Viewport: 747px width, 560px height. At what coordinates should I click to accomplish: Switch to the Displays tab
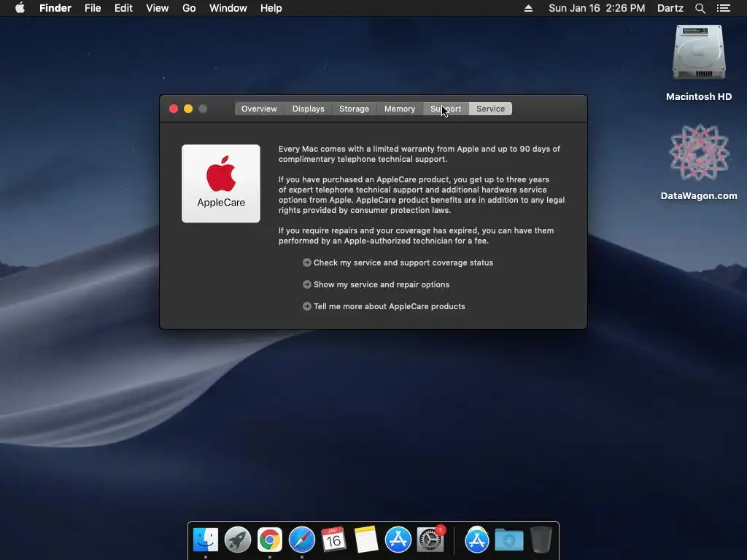[x=309, y=109]
